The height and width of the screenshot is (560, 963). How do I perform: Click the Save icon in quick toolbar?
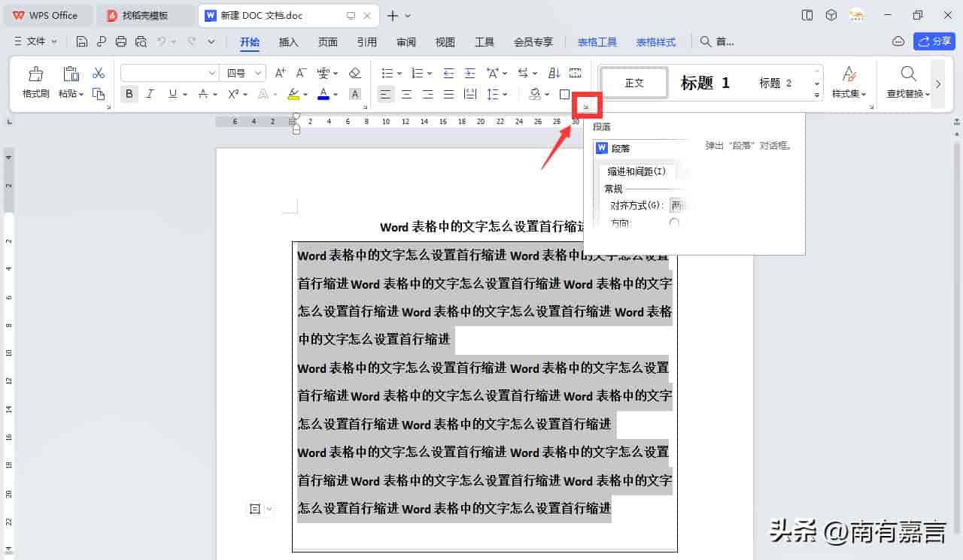coord(82,42)
